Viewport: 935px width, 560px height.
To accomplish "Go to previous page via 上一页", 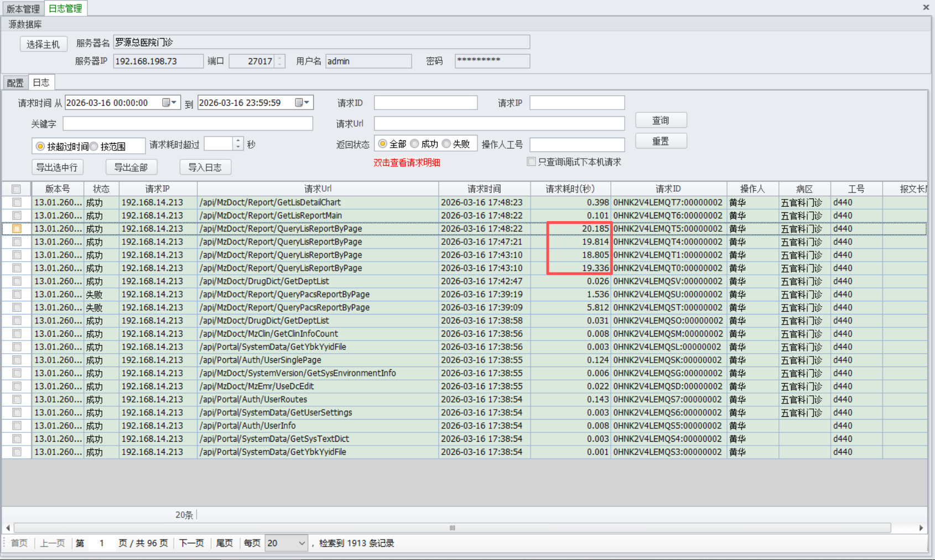I will click(x=53, y=543).
